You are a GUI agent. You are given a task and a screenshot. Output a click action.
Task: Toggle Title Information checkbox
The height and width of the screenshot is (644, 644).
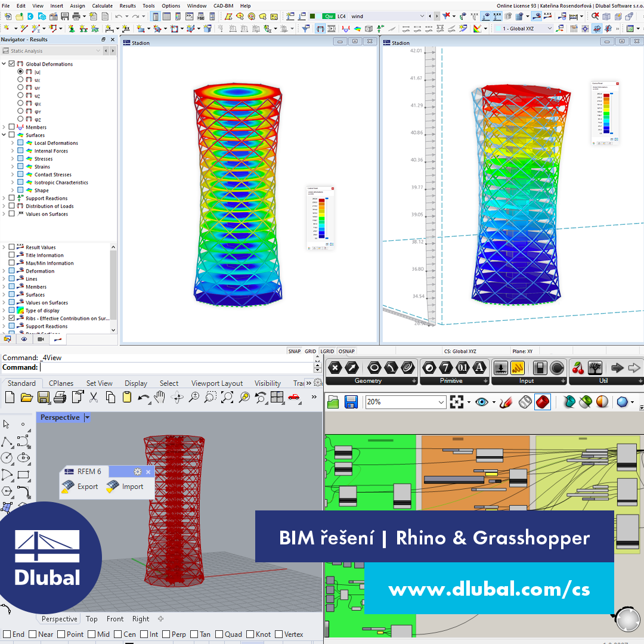click(x=11, y=255)
